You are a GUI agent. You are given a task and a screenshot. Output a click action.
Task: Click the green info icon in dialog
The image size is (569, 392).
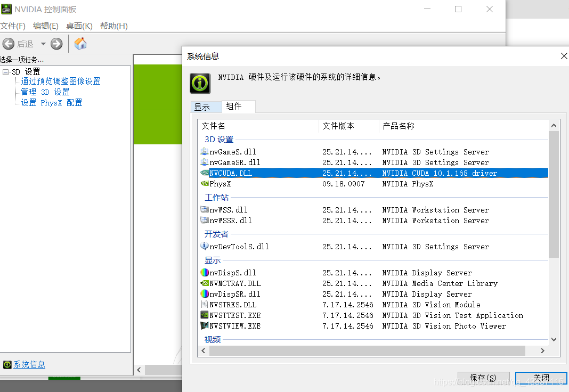click(x=200, y=84)
